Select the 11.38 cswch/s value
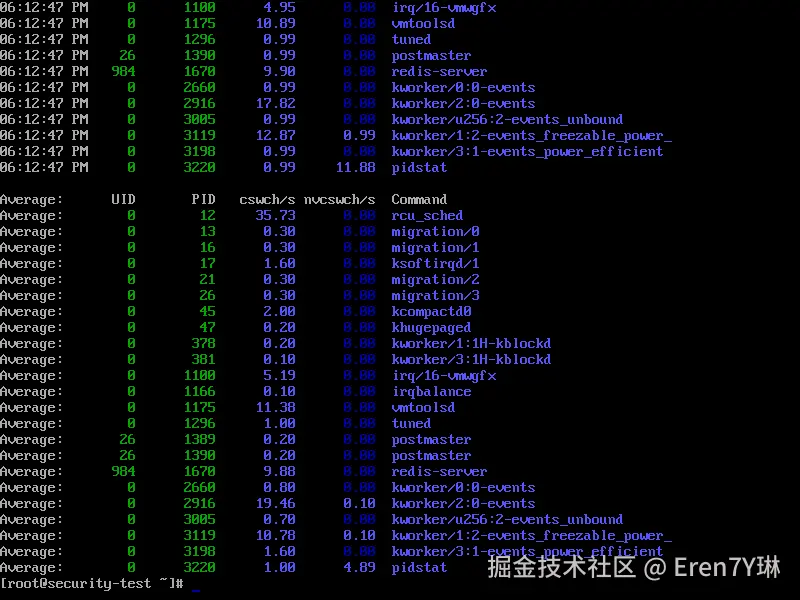The image size is (800, 600). pyautogui.click(x=275, y=408)
